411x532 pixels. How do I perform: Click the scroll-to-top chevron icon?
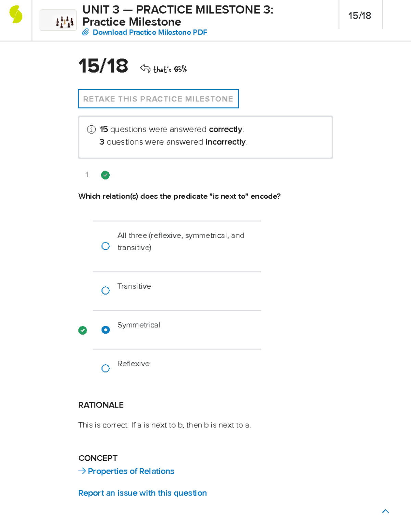click(385, 511)
